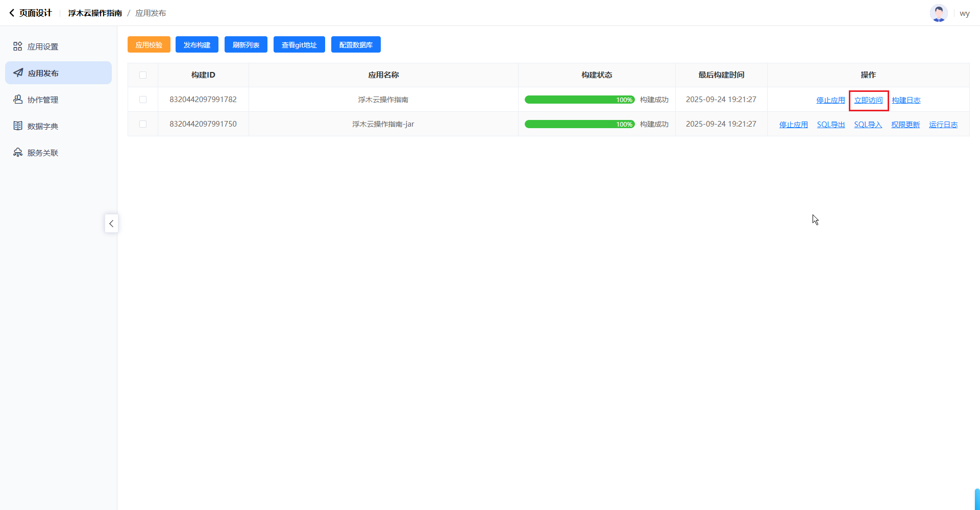Viewport: 980px width, 510px height.
Task: Click the 应用设置 grid icon in sidebar
Action: pyautogui.click(x=18, y=46)
